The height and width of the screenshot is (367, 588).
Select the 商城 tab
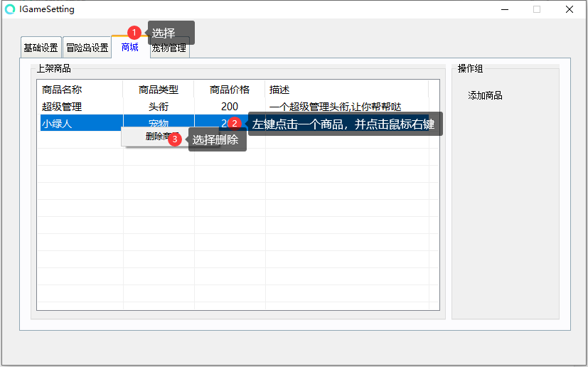tap(130, 47)
